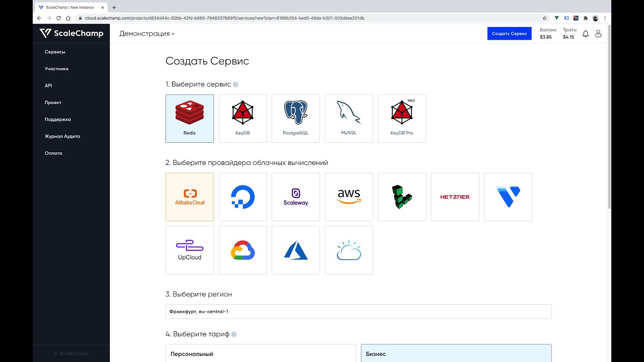644x362 pixels.
Task: Close the ScaleChamp browser tab
Action: point(103,8)
